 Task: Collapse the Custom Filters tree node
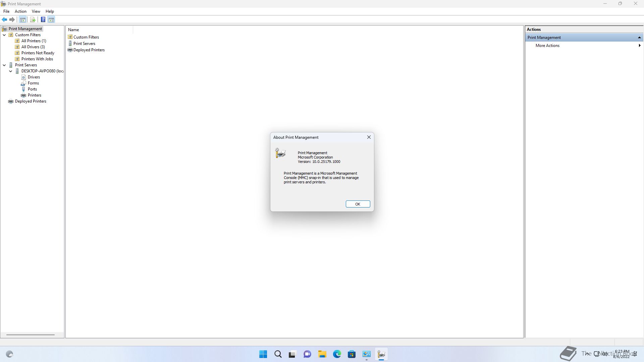[4, 35]
